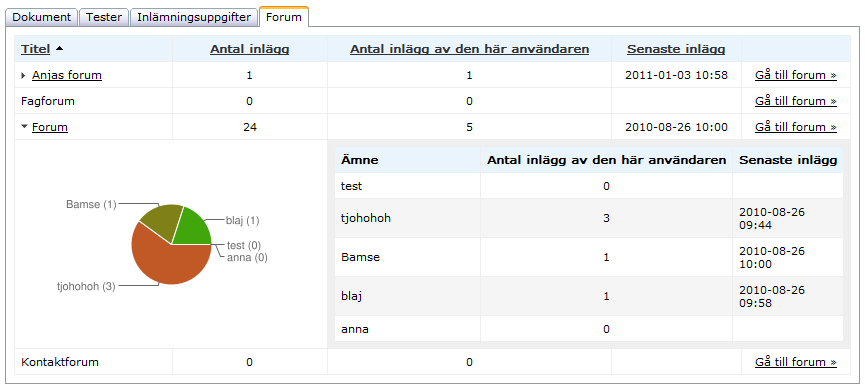Click the Ämne column header
This screenshot has width=865, height=388.
tap(408, 160)
